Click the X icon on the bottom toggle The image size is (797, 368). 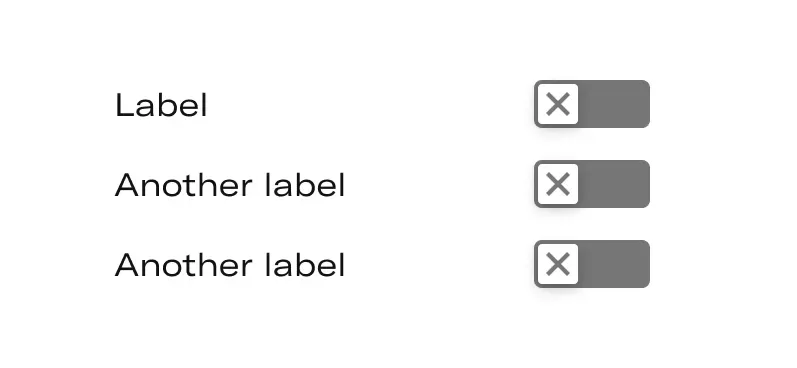(558, 264)
